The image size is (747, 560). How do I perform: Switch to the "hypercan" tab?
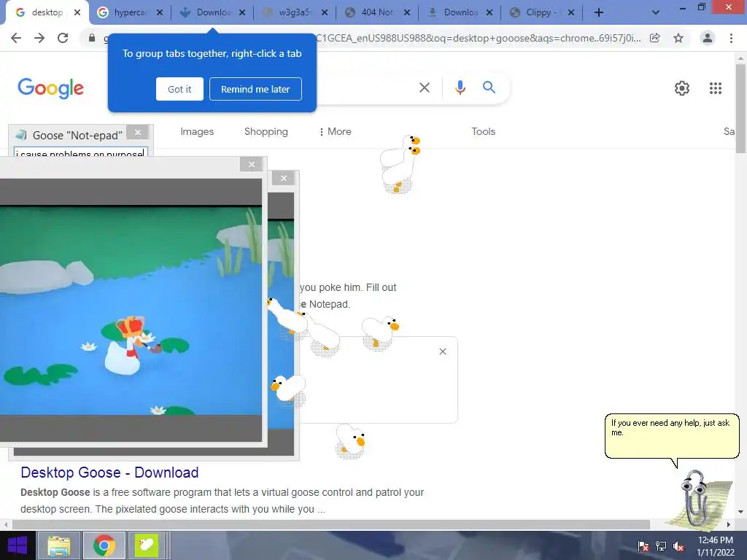(x=129, y=12)
